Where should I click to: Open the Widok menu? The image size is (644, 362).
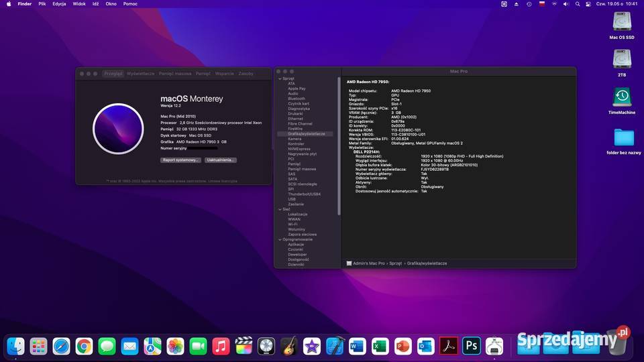click(79, 4)
